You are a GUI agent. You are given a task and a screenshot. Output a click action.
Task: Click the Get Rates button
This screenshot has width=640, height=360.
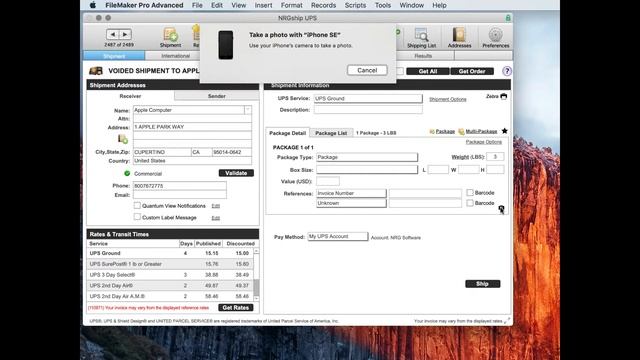[236, 307]
